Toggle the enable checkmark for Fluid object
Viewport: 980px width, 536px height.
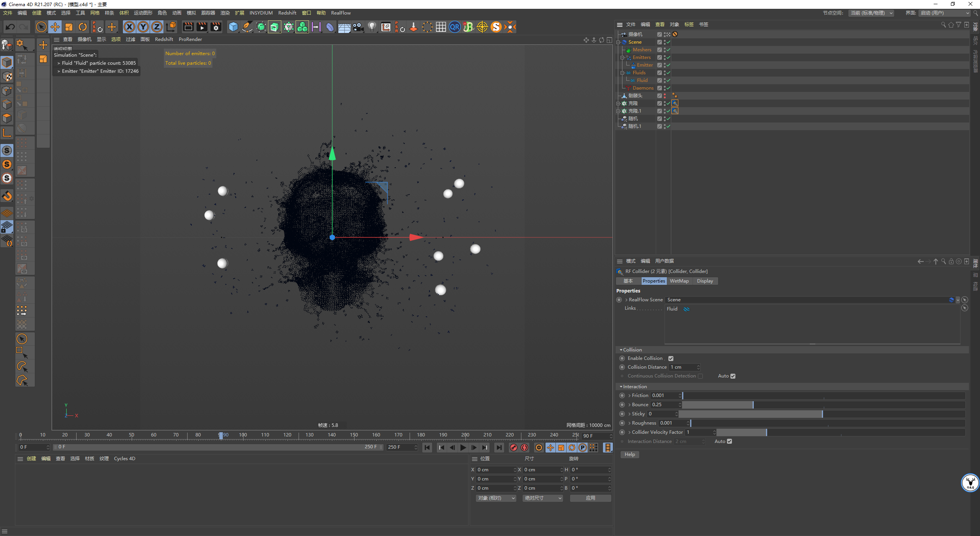tap(668, 80)
